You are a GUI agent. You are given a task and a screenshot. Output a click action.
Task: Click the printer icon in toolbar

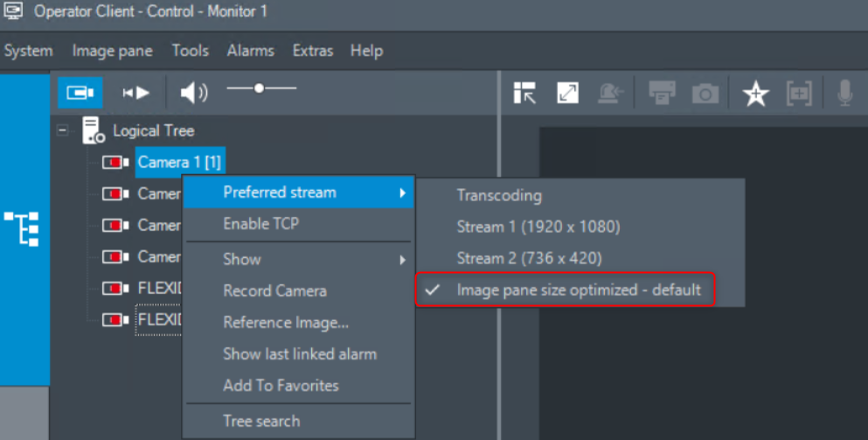coord(662,93)
